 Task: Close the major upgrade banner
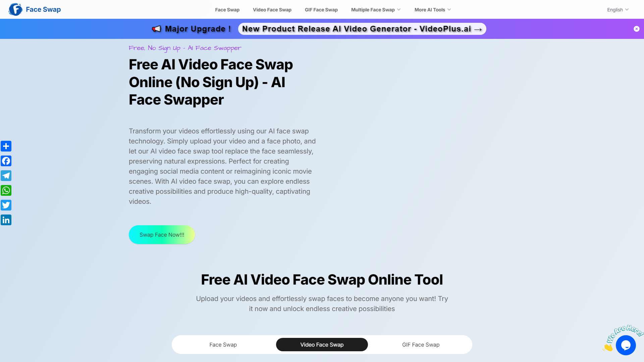(636, 29)
